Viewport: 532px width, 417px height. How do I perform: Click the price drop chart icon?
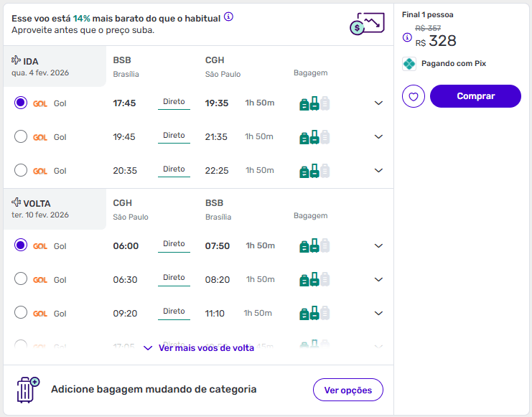(366, 24)
